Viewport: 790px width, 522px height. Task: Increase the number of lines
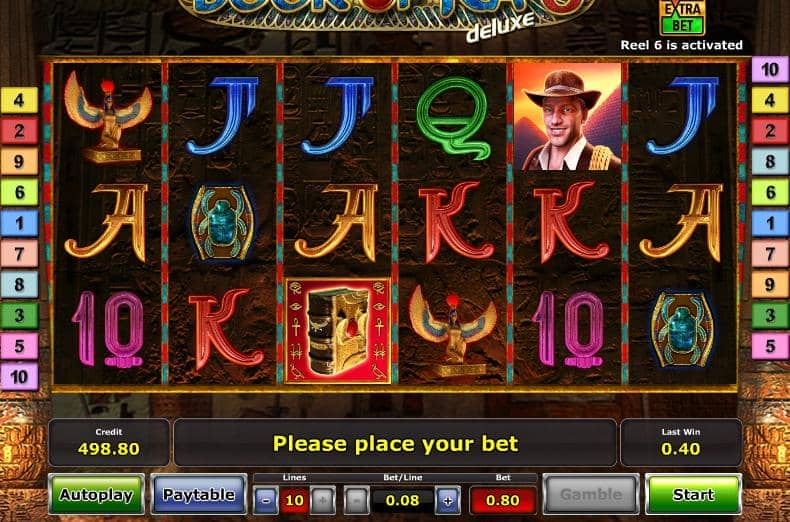coord(323,500)
